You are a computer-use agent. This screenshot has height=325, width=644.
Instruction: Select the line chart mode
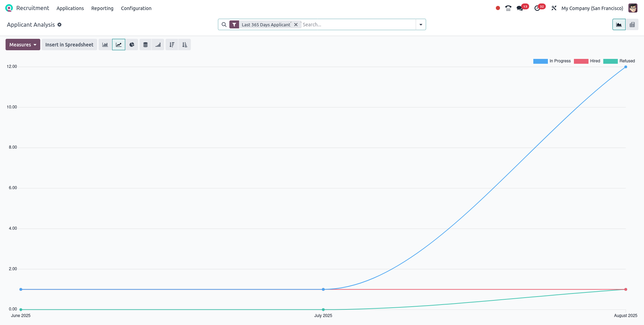[x=119, y=45]
